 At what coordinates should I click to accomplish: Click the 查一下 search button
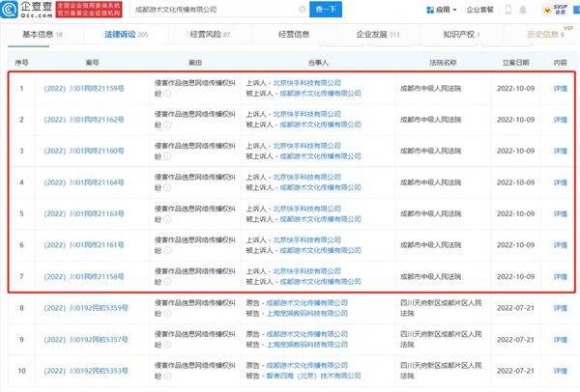pyautogui.click(x=326, y=10)
